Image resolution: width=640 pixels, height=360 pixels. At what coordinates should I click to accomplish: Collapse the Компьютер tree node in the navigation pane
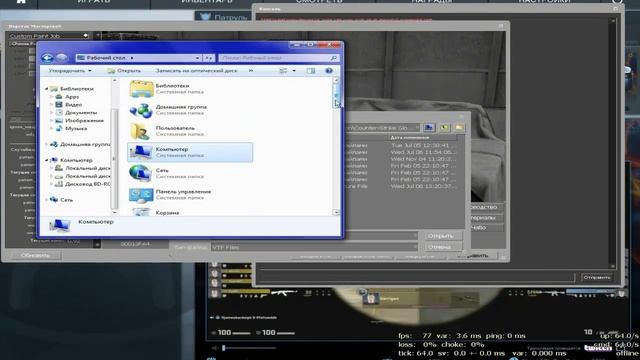[47, 160]
